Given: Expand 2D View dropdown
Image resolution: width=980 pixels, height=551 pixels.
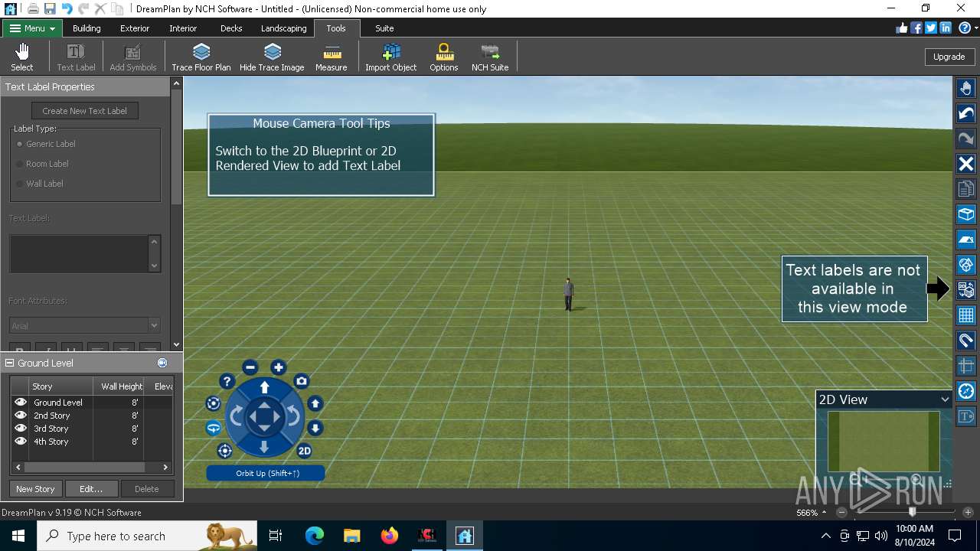Looking at the screenshot, I should [945, 399].
